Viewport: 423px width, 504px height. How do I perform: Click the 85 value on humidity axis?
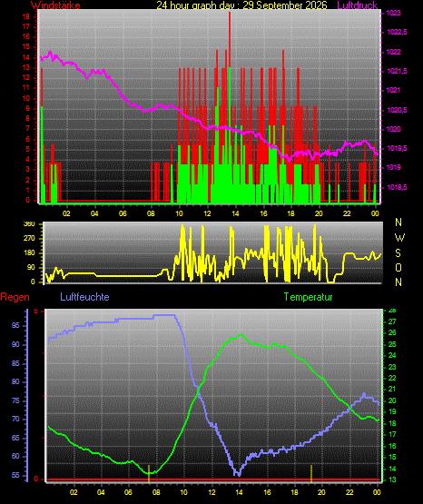15,364
